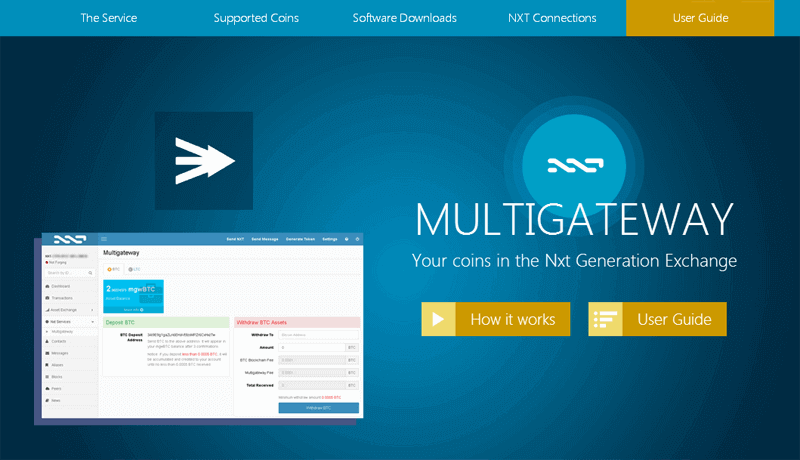The height and width of the screenshot is (460, 800).
Task: Open Aliases in screenshot sidebar
Action: click(x=70, y=365)
